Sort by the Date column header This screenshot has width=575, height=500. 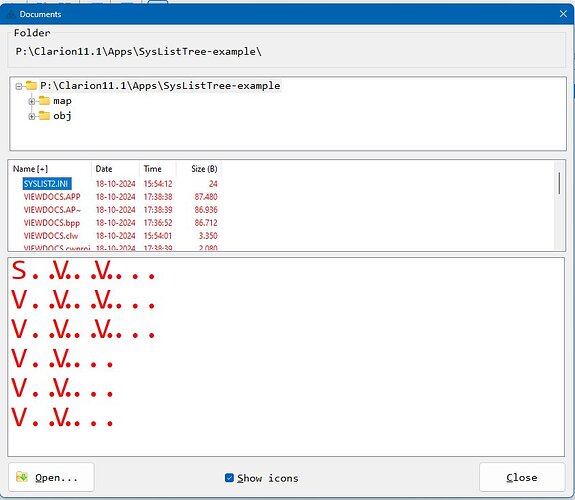coord(115,169)
